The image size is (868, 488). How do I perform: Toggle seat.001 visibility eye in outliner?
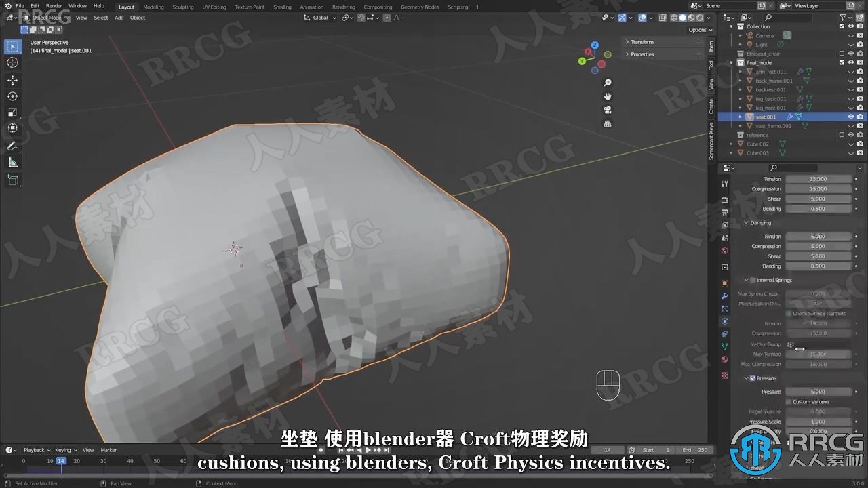(x=850, y=117)
